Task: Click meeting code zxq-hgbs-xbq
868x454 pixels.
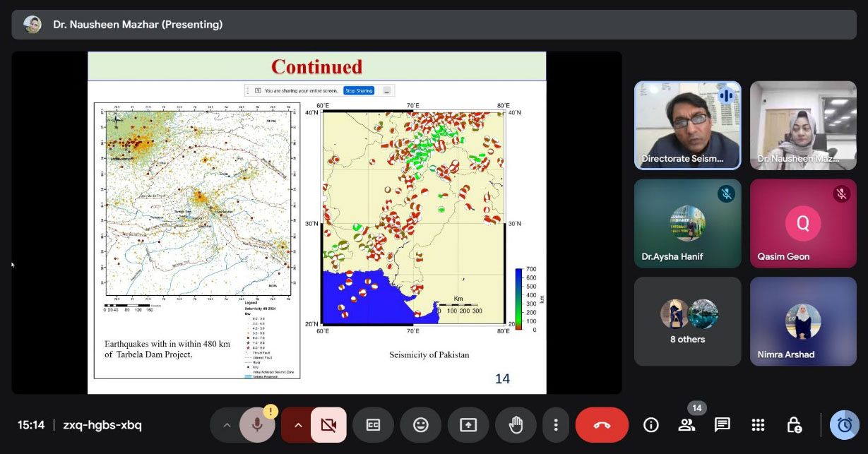Action: click(x=102, y=425)
